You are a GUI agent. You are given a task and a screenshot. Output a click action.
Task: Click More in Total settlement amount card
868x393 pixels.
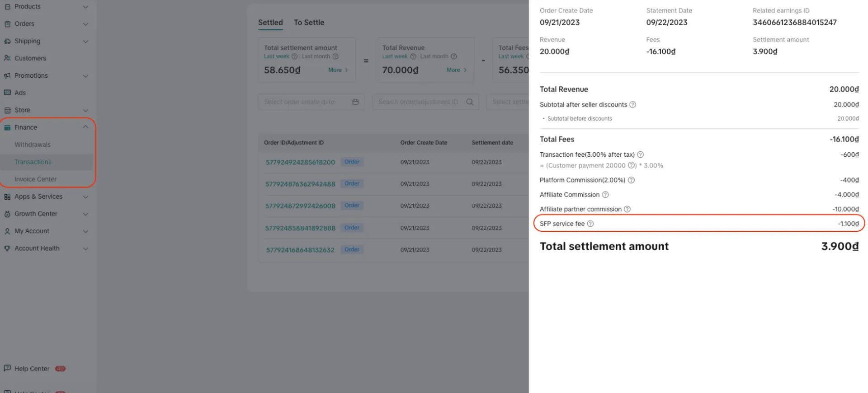click(x=338, y=70)
